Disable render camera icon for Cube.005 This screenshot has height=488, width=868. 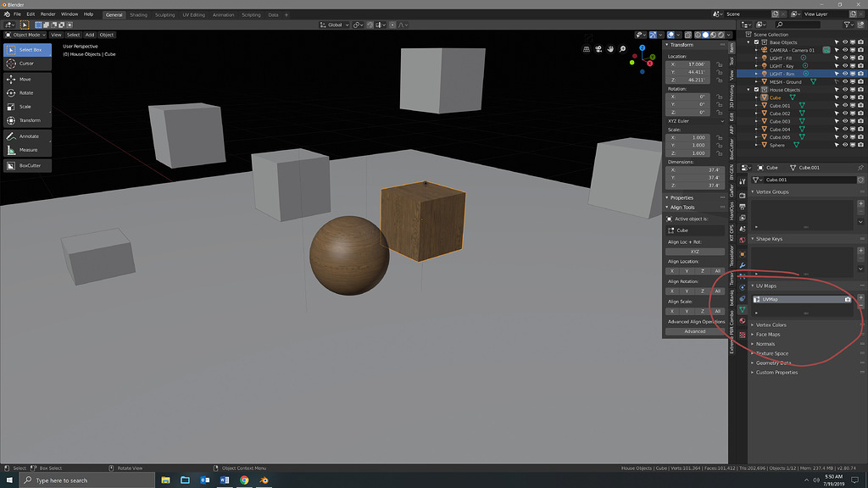(x=860, y=137)
